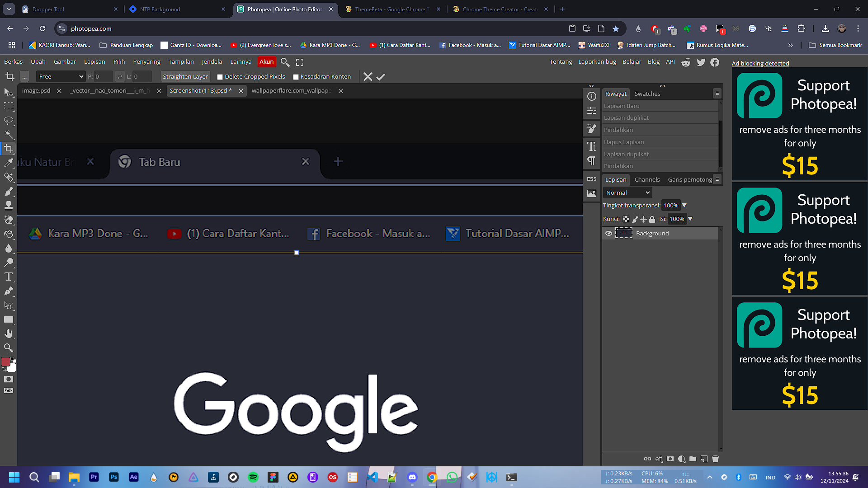Open the Lapisan panel options menu
The width and height of the screenshot is (868, 488).
pos(717,179)
